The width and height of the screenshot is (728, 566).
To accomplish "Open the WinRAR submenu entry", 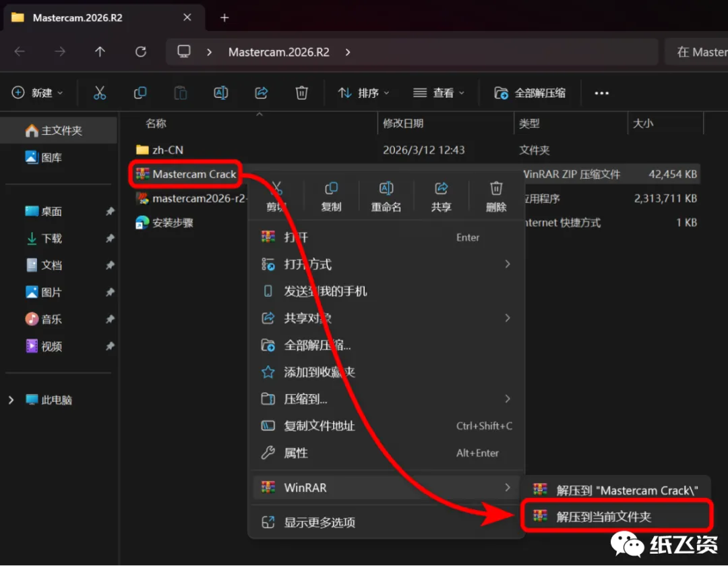I will [386, 488].
